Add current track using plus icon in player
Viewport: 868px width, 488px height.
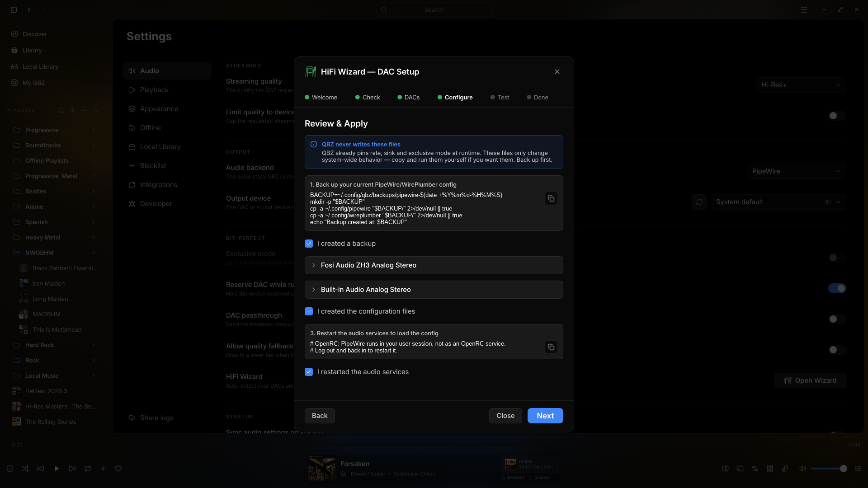pyautogui.click(x=103, y=469)
